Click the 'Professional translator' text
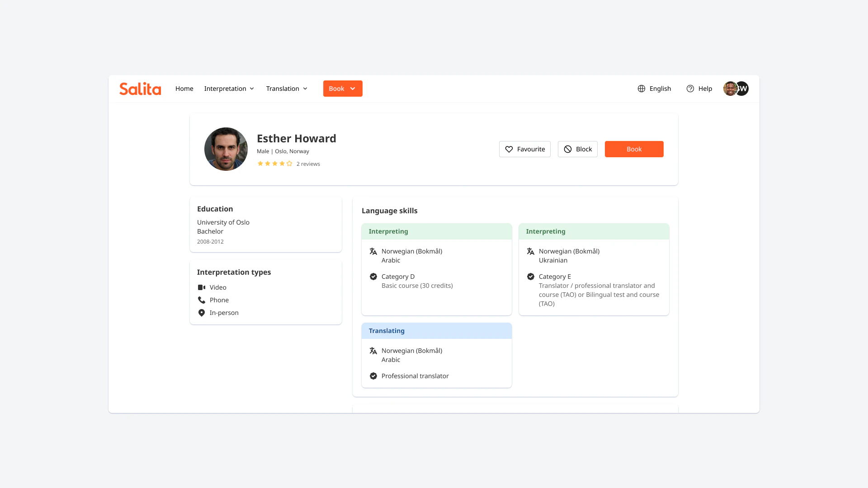Screen dimensions: 868x488 coord(415,376)
